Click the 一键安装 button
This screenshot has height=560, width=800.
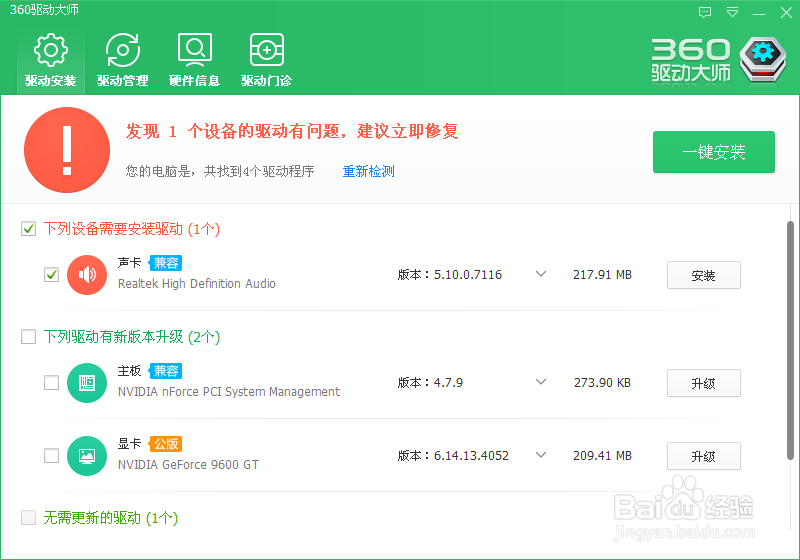(x=714, y=152)
